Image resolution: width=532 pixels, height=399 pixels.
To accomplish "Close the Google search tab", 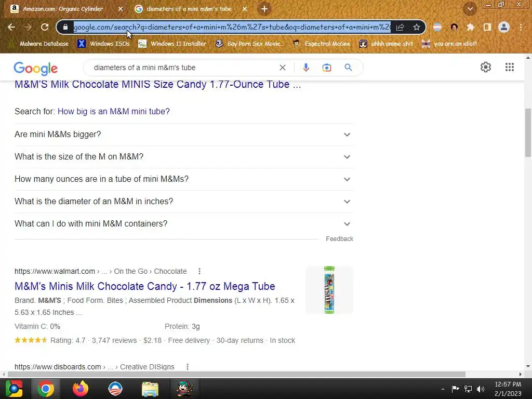I will click(x=245, y=9).
